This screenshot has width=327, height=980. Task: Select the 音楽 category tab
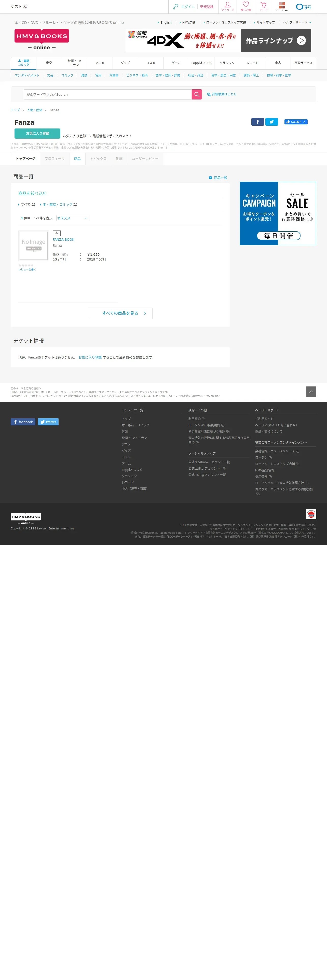[x=49, y=63]
